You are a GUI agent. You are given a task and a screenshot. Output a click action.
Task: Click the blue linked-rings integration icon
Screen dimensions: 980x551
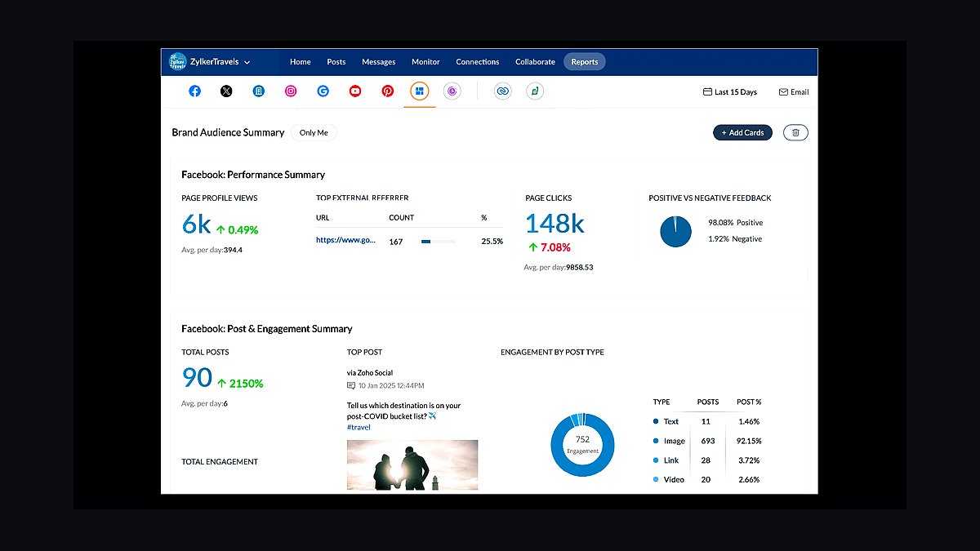(503, 91)
